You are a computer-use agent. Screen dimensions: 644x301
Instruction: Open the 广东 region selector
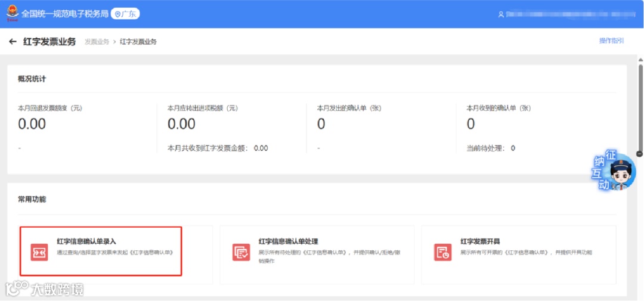coord(125,14)
